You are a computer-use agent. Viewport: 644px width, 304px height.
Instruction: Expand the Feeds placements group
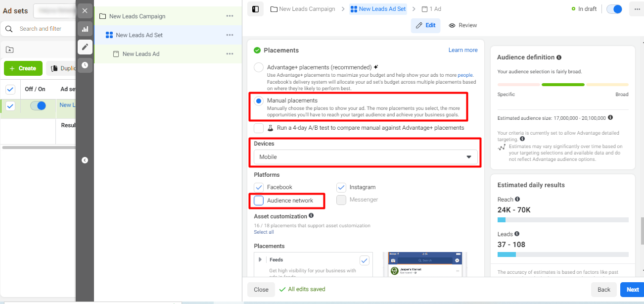pos(261,259)
